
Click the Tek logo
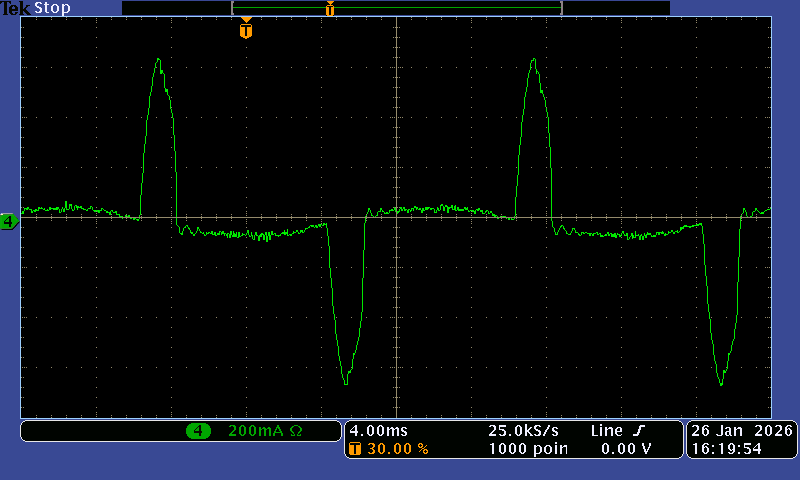click(x=15, y=8)
